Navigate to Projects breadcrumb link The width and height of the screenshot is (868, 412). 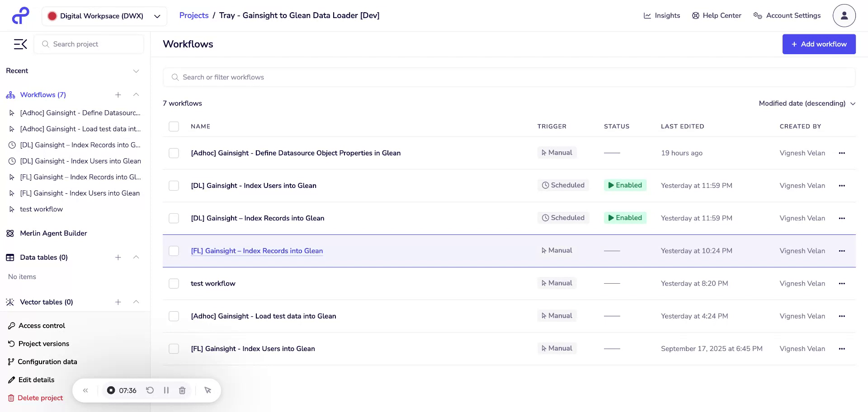193,15
